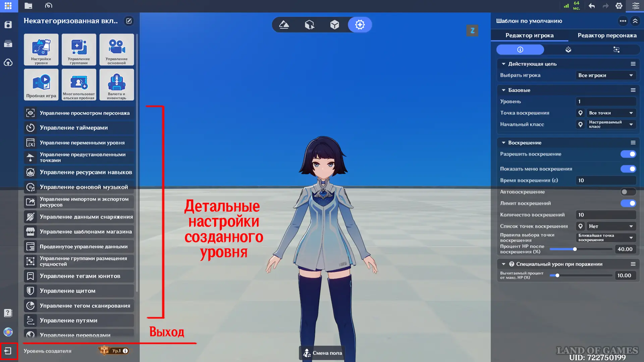Image resolution: width=644 pixels, height=362 pixels.
Task: Click the exit icon in bottom-left corner
Action: point(8,351)
